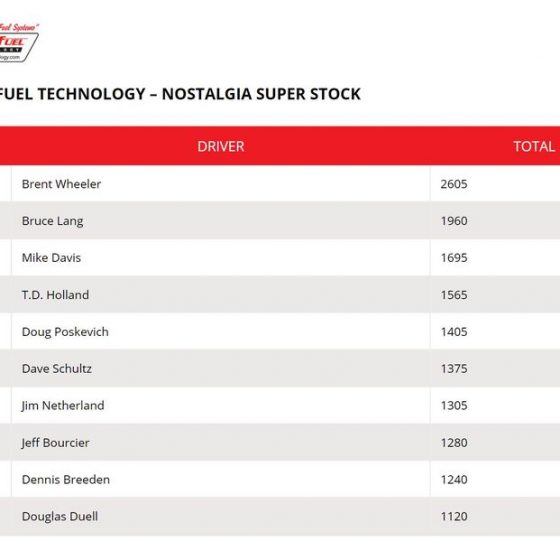The width and height of the screenshot is (560, 560).
Task: Click Douglas Duell driver entry
Action: pyautogui.click(x=60, y=517)
